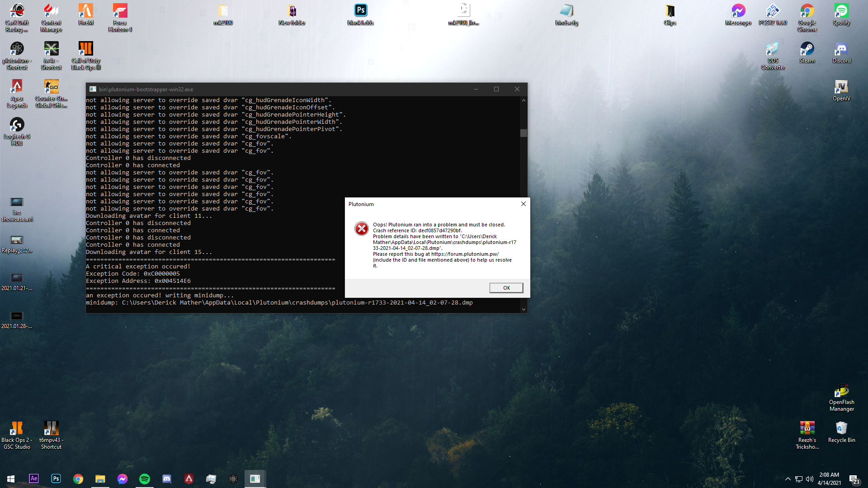Close the Plutonium error dialog
The image size is (868, 488).
click(524, 204)
